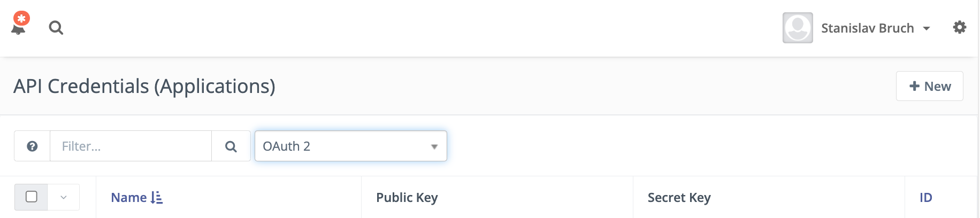Open settings gear icon

tap(960, 27)
